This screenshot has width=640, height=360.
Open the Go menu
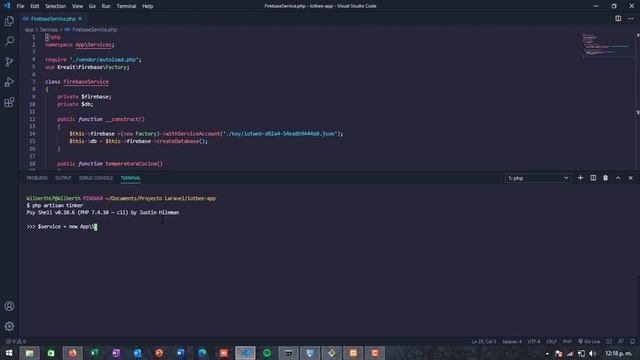click(92, 6)
